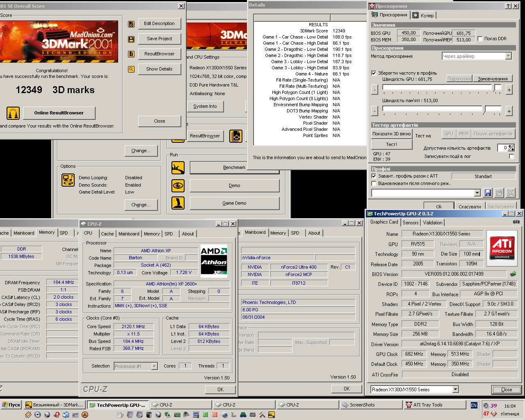Click the System Info button
The height and width of the screenshot is (420, 525).
pyautogui.click(x=205, y=106)
